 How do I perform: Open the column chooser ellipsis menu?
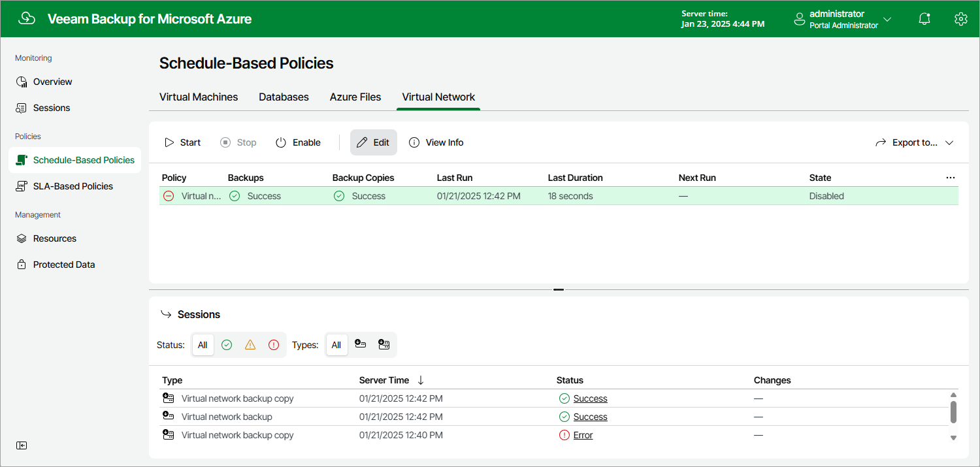(x=951, y=178)
